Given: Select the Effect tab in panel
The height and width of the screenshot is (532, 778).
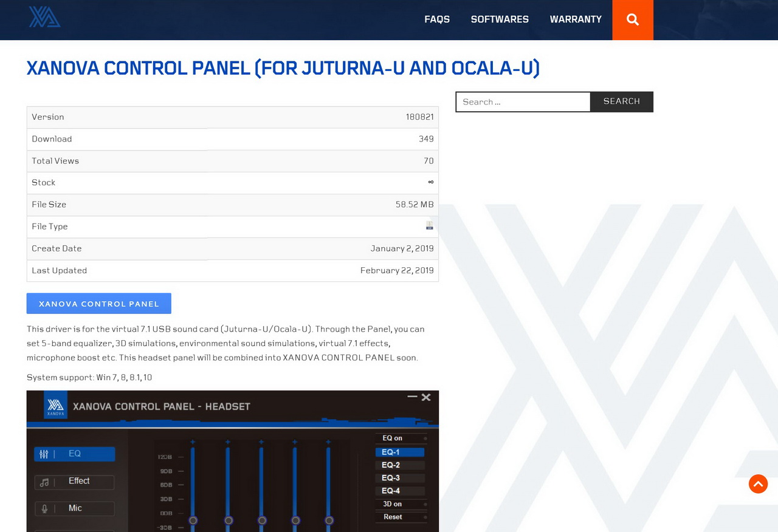Looking at the screenshot, I should [74, 482].
